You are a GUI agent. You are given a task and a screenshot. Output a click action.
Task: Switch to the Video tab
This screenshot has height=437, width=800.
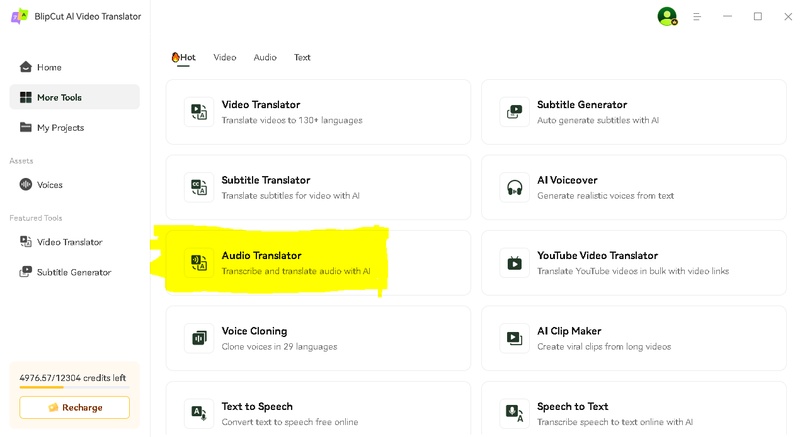point(225,58)
